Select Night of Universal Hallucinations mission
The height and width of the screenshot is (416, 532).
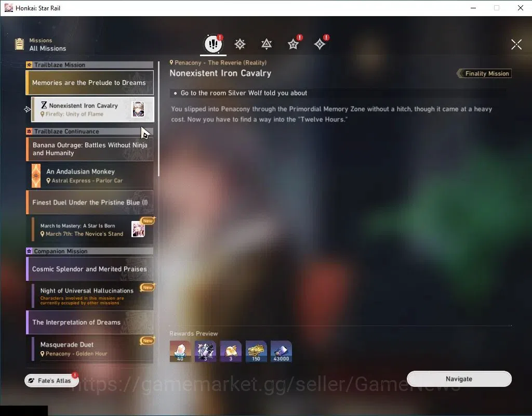[92, 296]
